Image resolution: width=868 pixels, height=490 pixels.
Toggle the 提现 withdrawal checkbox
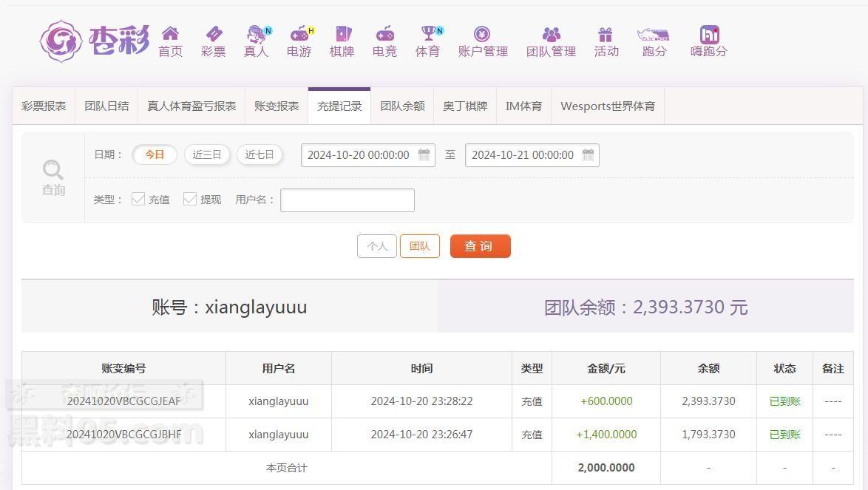[x=190, y=199]
